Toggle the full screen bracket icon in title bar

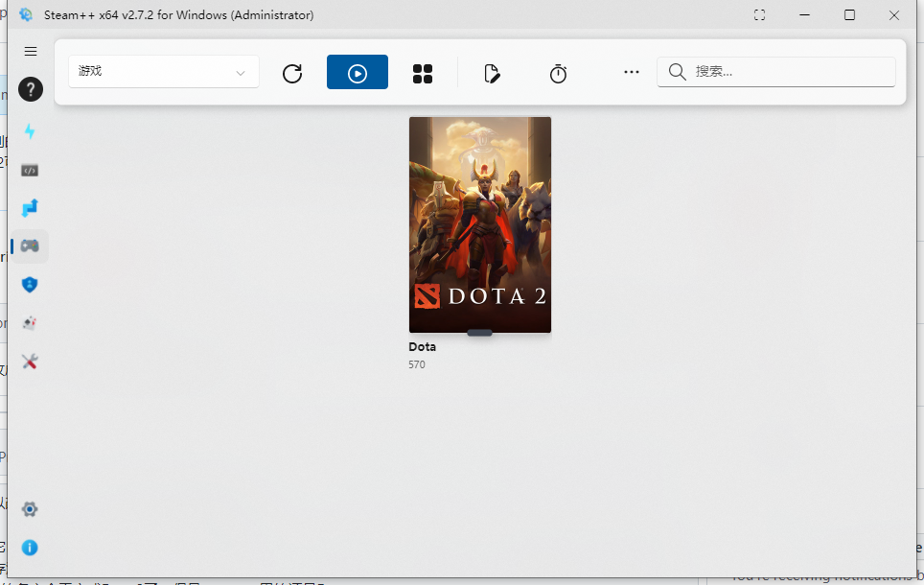click(x=759, y=15)
